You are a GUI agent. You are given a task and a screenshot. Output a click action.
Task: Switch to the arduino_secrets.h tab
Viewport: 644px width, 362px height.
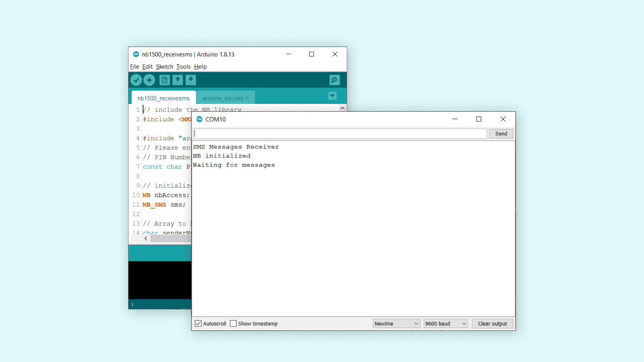(x=225, y=98)
